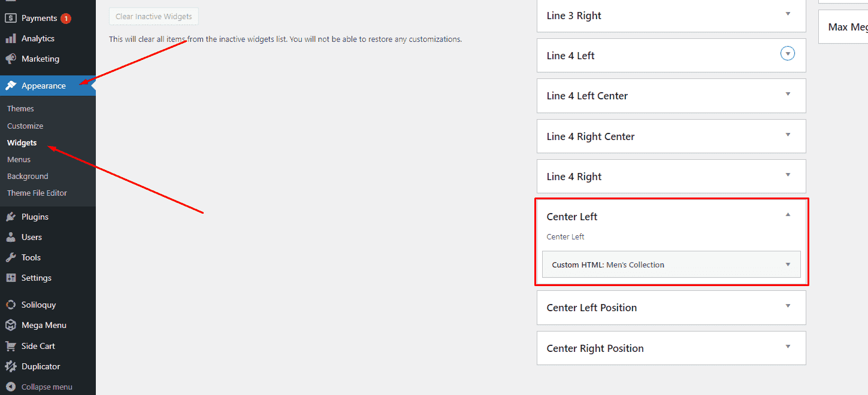Expand the Center Right Position panel

(x=788, y=347)
